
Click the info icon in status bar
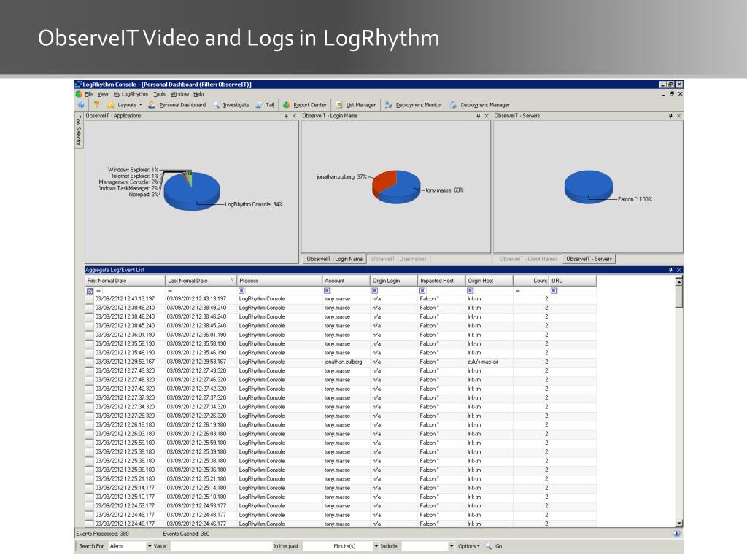[x=677, y=533]
